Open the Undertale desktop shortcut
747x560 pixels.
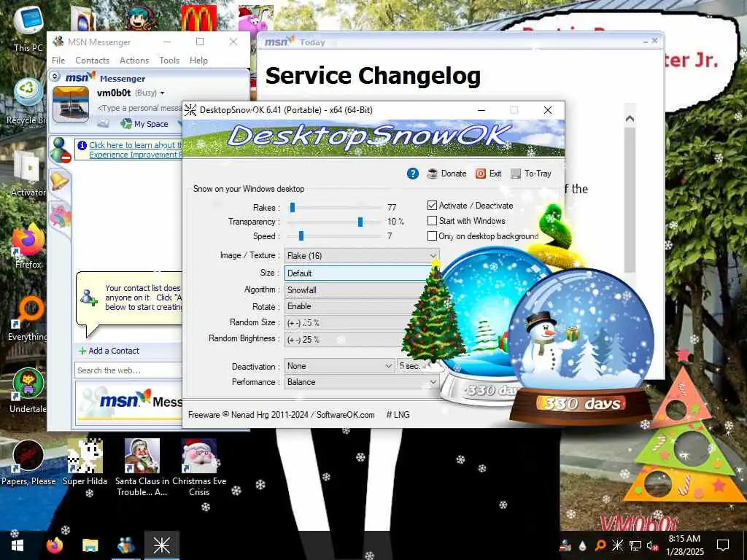[x=28, y=390]
